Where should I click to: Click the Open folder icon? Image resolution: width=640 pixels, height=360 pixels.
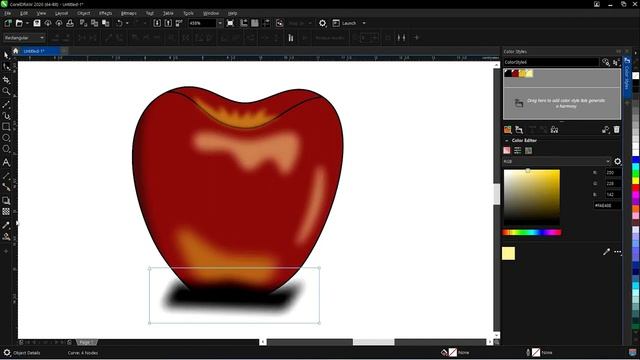point(19,23)
